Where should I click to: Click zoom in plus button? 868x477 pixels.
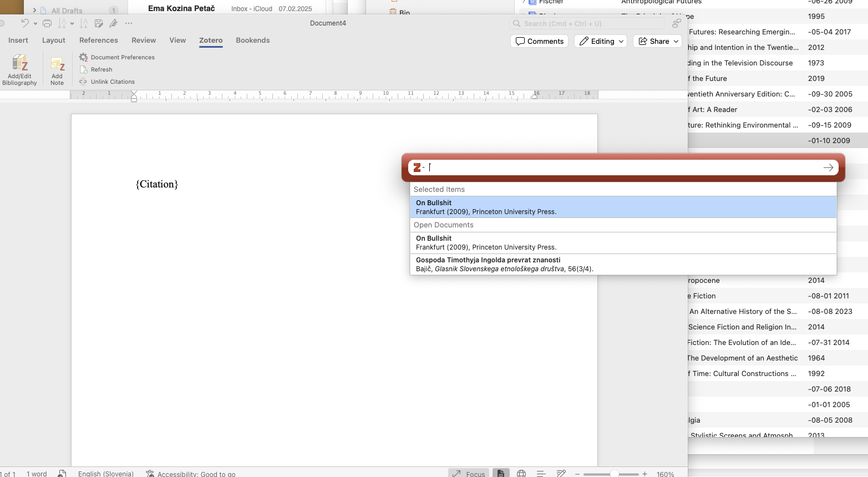tap(644, 474)
